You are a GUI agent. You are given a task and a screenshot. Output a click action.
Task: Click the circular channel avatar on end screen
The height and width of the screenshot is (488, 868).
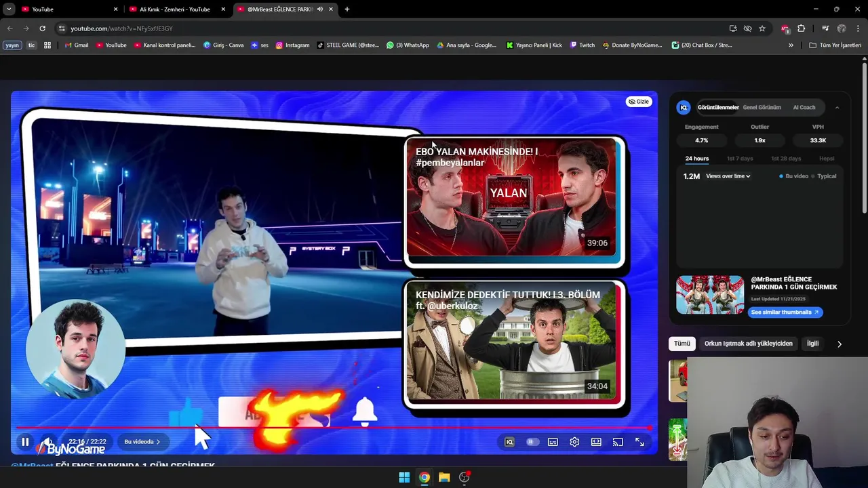click(x=75, y=349)
